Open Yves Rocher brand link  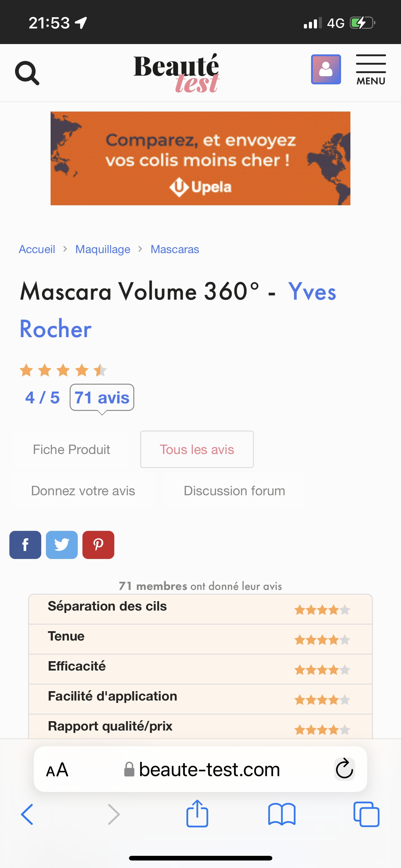click(312, 292)
